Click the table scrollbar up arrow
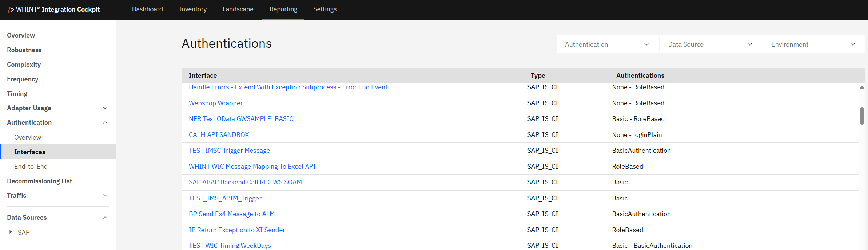Image resolution: width=868 pixels, height=250 pixels. 862,87
